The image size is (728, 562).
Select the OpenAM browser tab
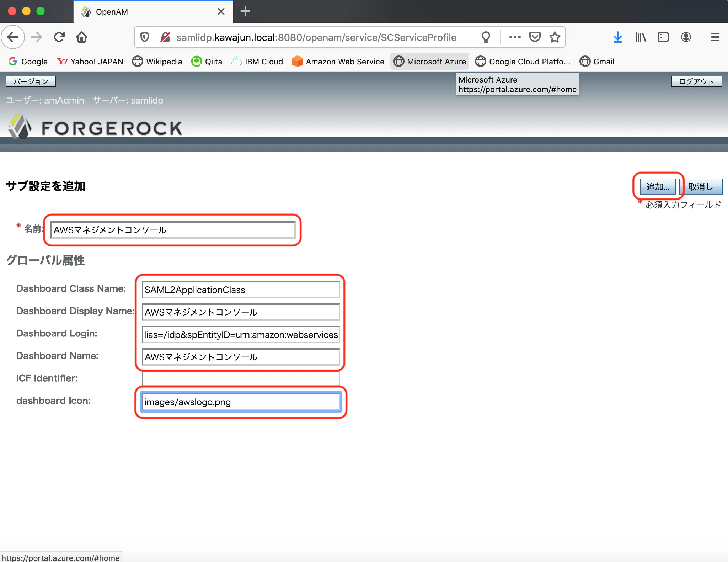point(154,11)
